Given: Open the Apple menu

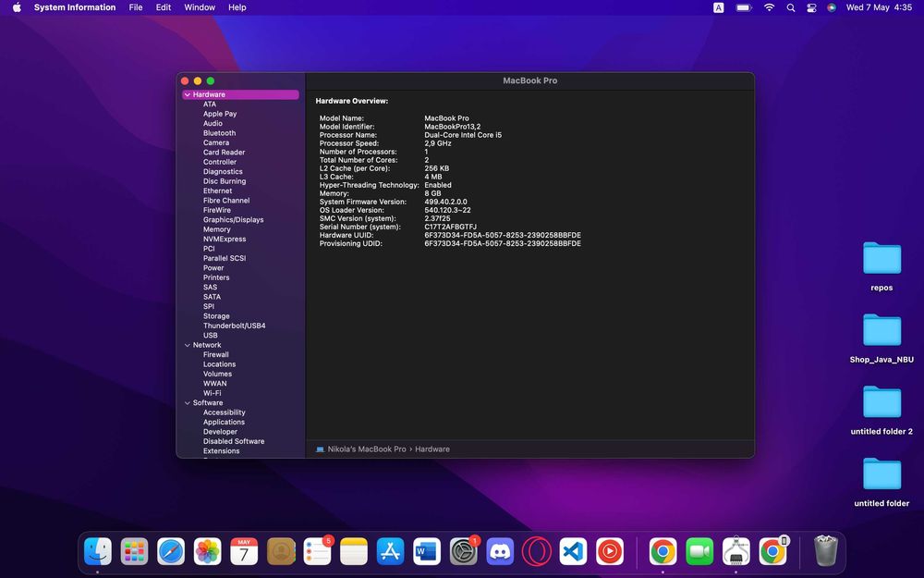Looking at the screenshot, I should [x=17, y=7].
